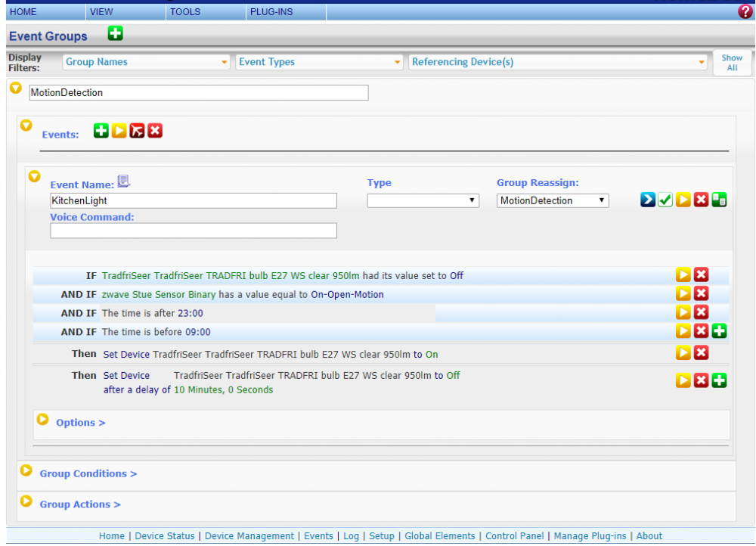Image resolution: width=756 pixels, height=546 pixels.
Task: Delete the 'time is after 23:00' condition
Action: 701,312
